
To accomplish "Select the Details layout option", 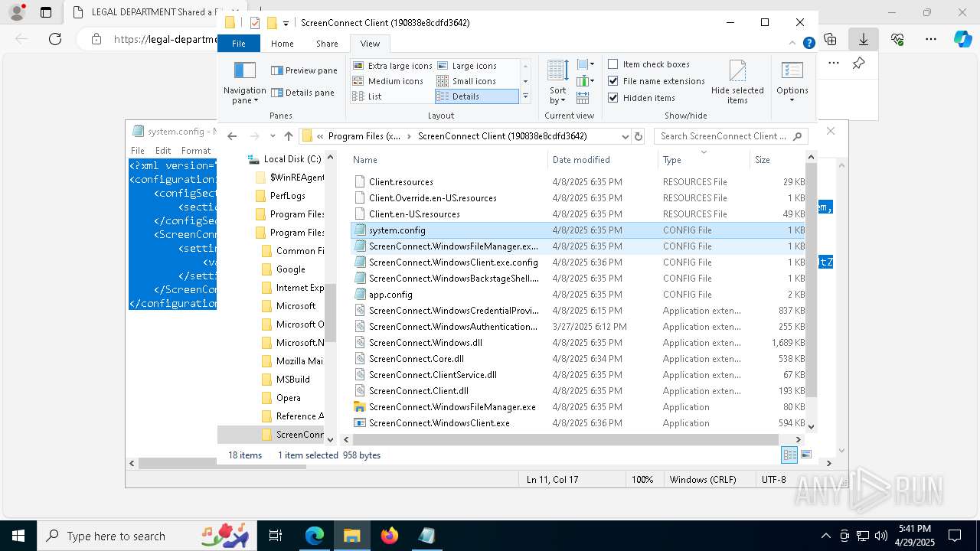I will 476,96.
